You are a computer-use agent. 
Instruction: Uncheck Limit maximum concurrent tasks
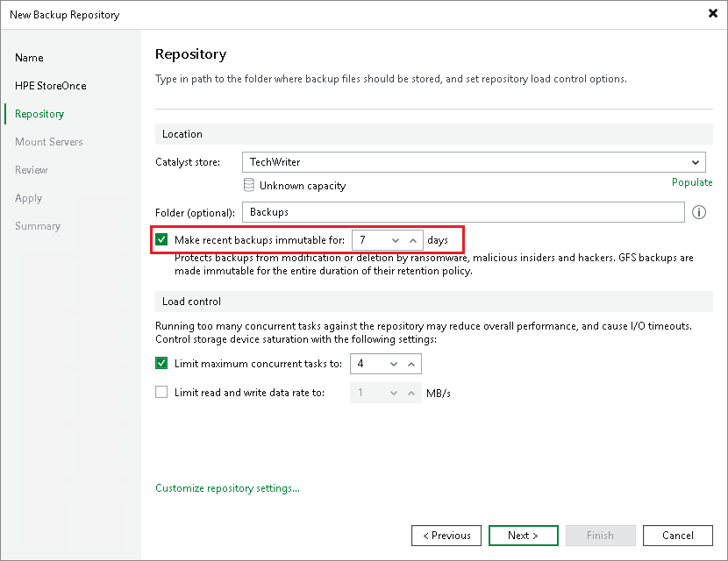161,363
